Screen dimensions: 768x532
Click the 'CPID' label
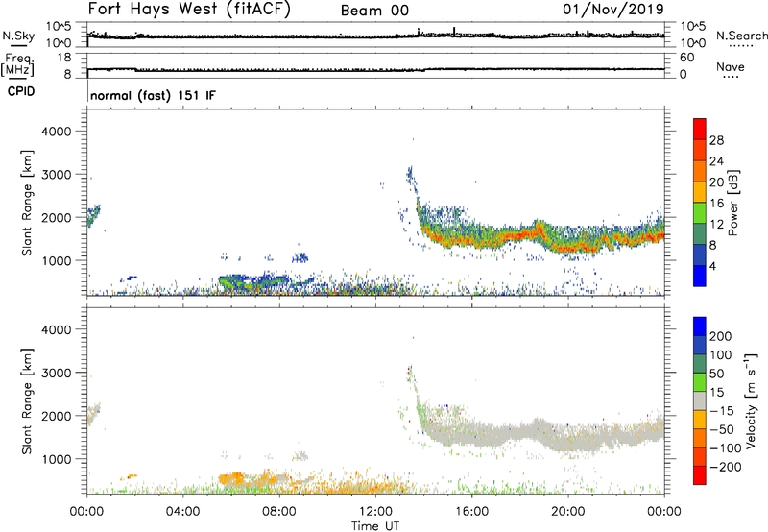tap(21, 91)
